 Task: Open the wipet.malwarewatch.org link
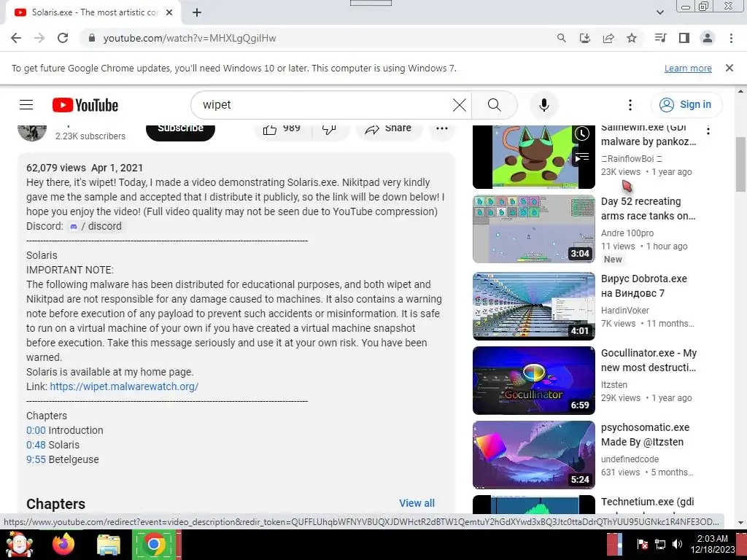click(124, 386)
